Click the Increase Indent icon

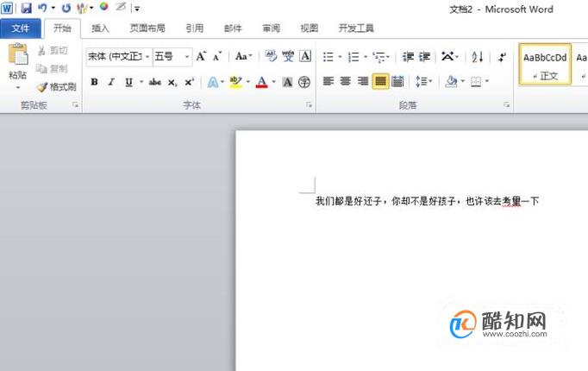(424, 57)
